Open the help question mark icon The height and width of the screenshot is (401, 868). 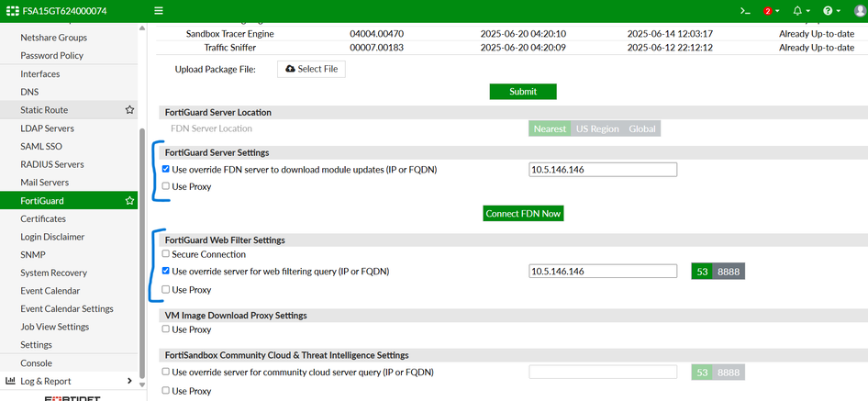coord(828,11)
